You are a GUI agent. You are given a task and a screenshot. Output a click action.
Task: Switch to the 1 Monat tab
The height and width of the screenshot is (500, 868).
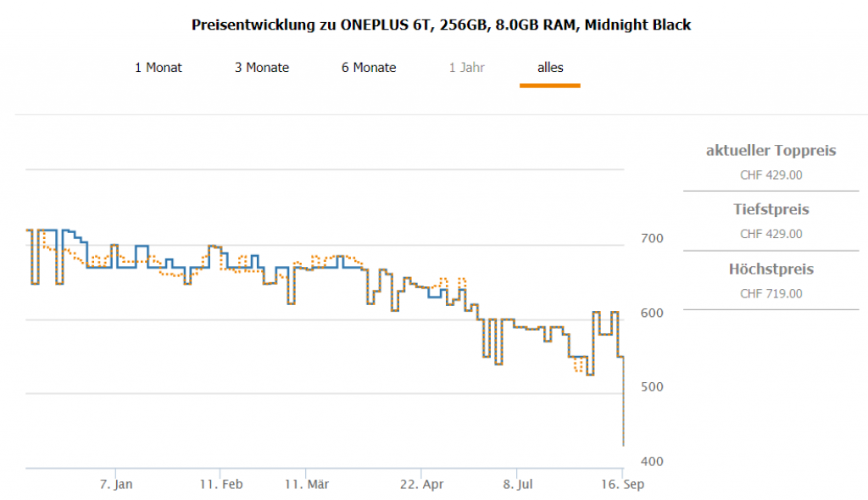click(159, 68)
